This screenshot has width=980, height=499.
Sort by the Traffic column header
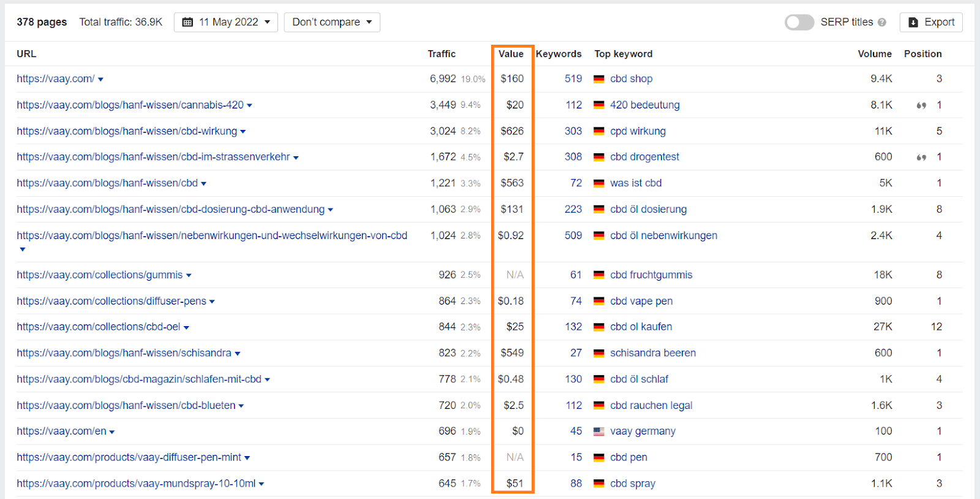pos(442,54)
